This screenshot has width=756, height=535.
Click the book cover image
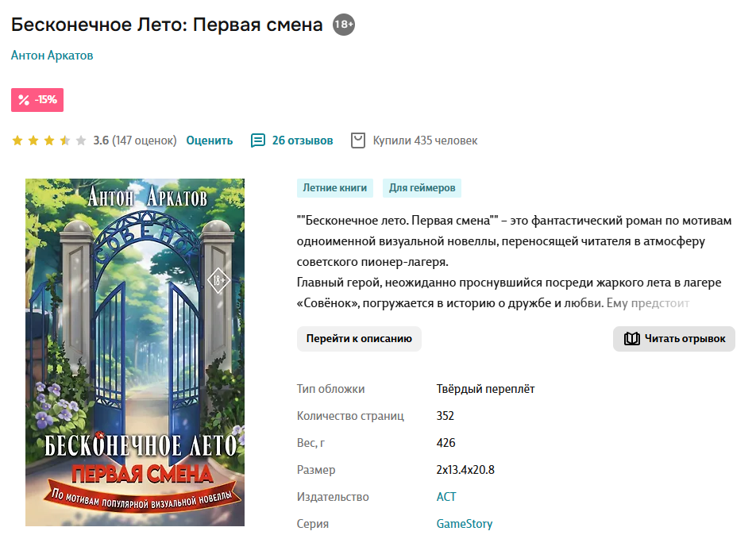pyautogui.click(x=135, y=352)
